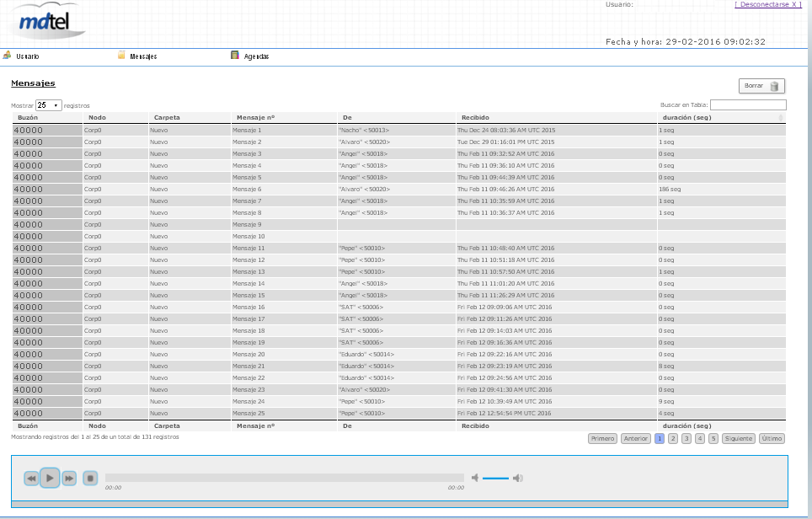Click the rewind button in audio player
The height and width of the screenshot is (519, 812).
click(32, 478)
